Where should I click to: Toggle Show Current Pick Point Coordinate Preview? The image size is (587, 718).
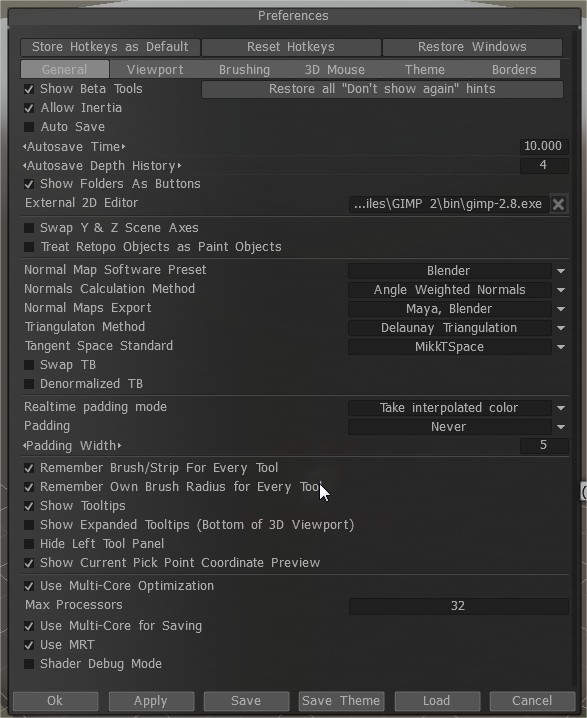pos(29,563)
